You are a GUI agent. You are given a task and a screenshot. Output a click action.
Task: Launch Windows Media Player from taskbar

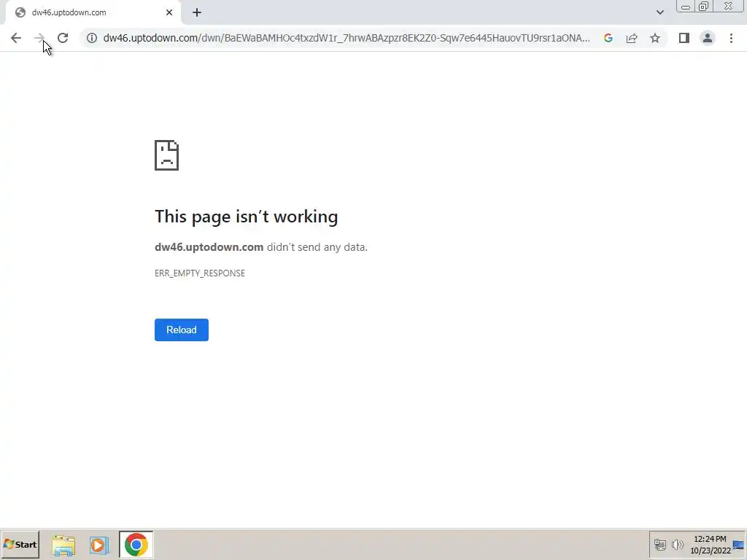[x=99, y=545]
